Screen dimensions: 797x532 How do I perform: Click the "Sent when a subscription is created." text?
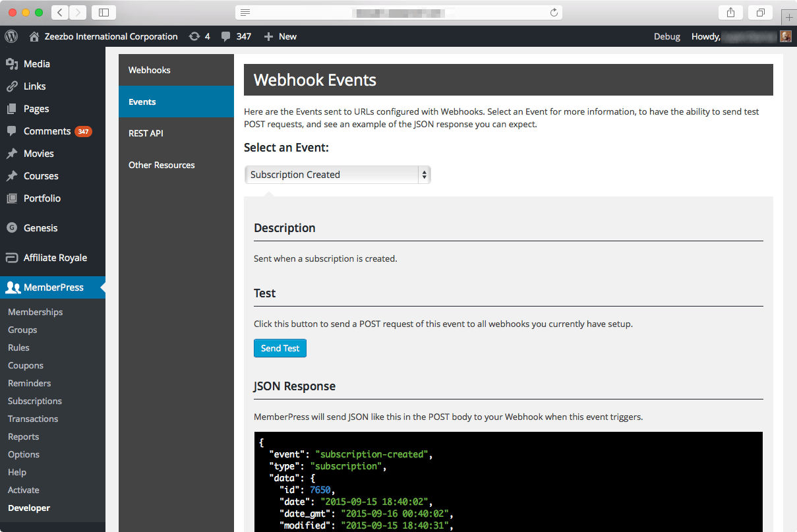(326, 258)
